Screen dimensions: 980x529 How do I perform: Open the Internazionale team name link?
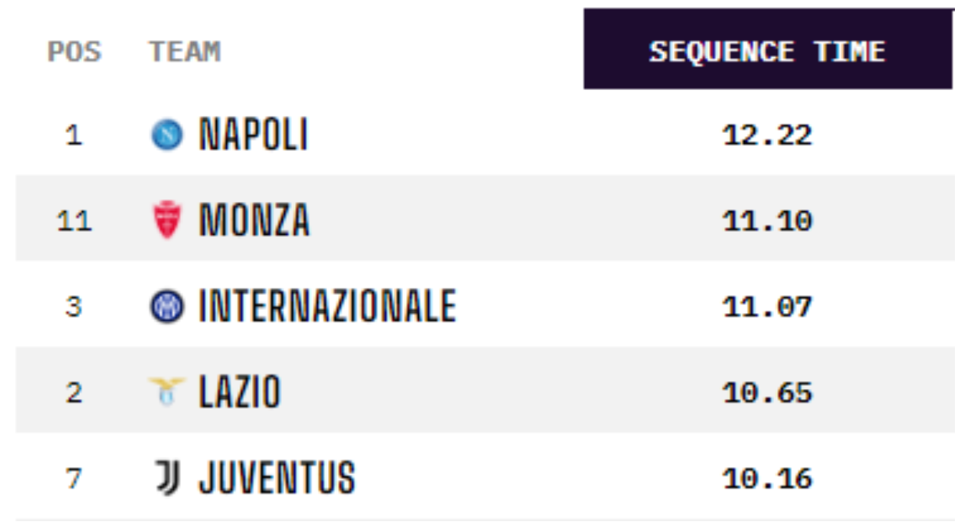[x=327, y=306]
